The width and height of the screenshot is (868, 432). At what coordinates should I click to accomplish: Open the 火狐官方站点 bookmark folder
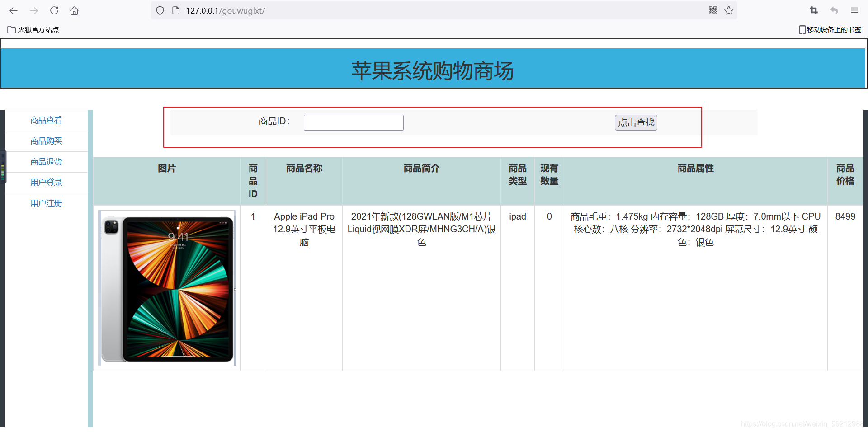(33, 29)
